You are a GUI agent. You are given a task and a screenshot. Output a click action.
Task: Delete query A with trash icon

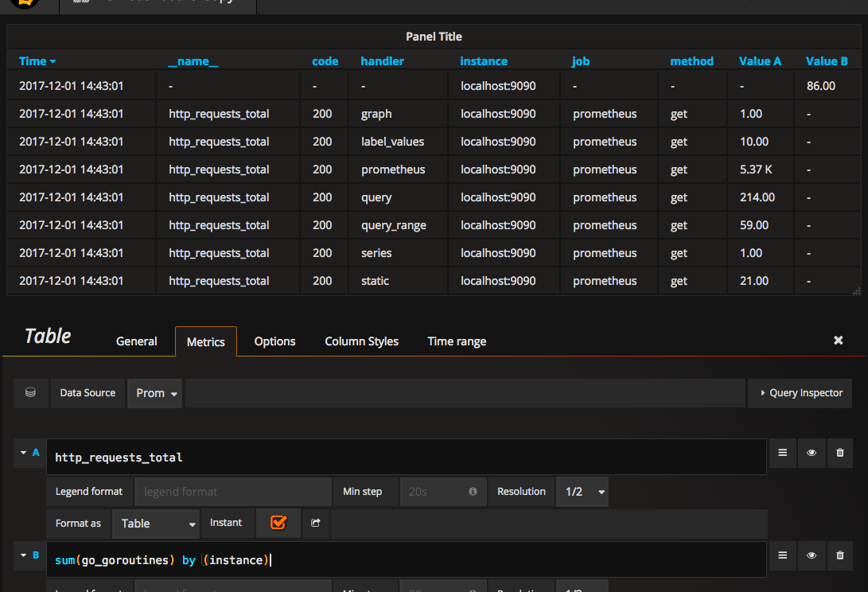click(840, 453)
